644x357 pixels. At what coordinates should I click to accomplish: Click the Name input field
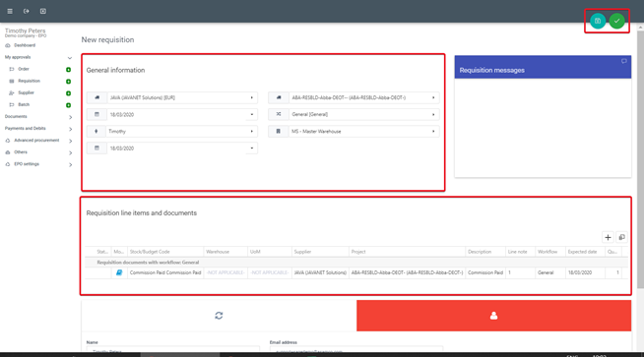pyautogui.click(x=173, y=349)
